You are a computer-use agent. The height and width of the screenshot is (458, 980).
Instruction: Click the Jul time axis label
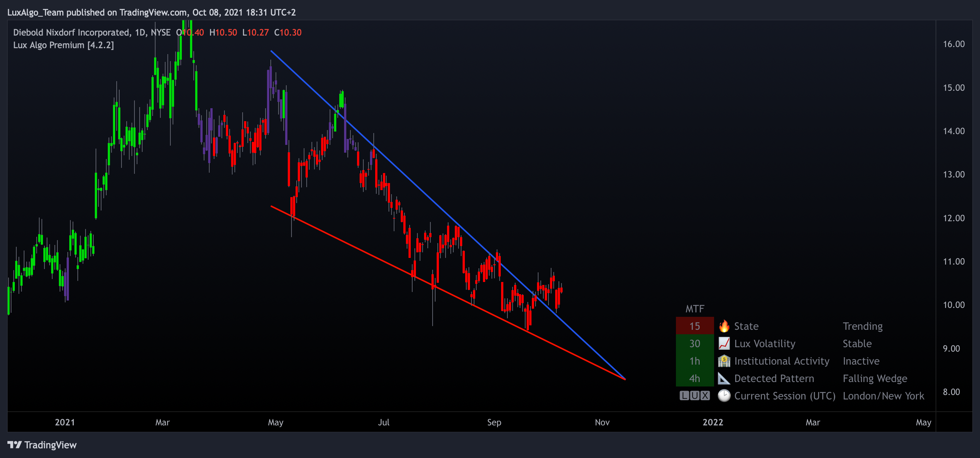coord(383,422)
